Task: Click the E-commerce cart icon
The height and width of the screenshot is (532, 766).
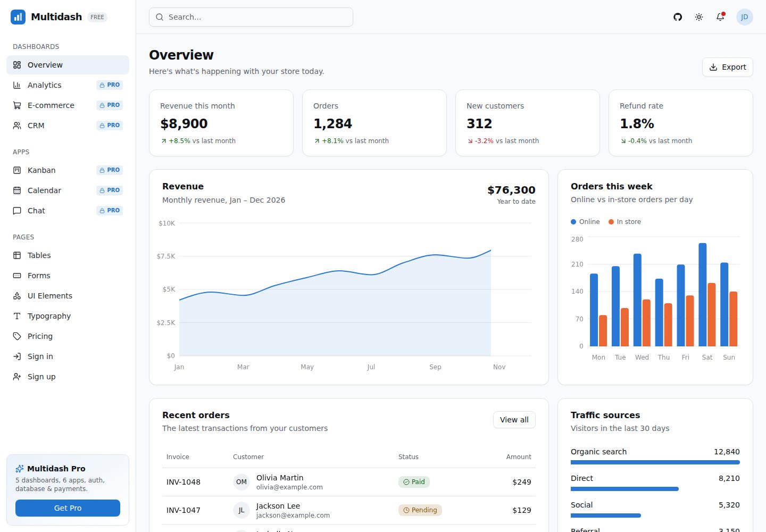Action: point(17,105)
